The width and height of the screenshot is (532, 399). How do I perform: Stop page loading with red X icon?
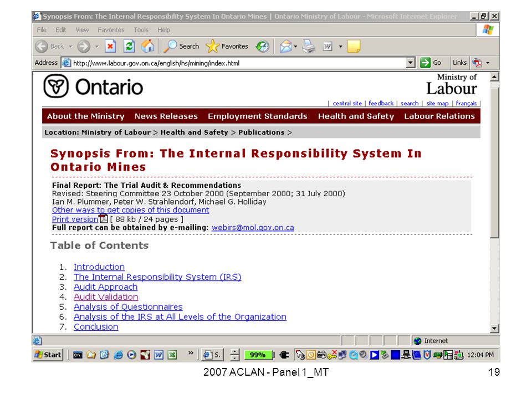[110, 46]
